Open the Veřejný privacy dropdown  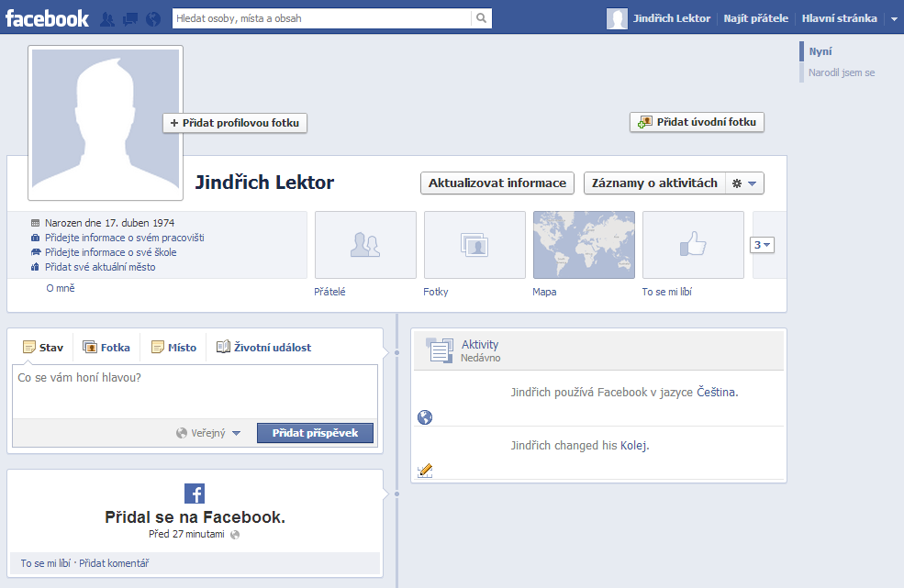tap(208, 433)
